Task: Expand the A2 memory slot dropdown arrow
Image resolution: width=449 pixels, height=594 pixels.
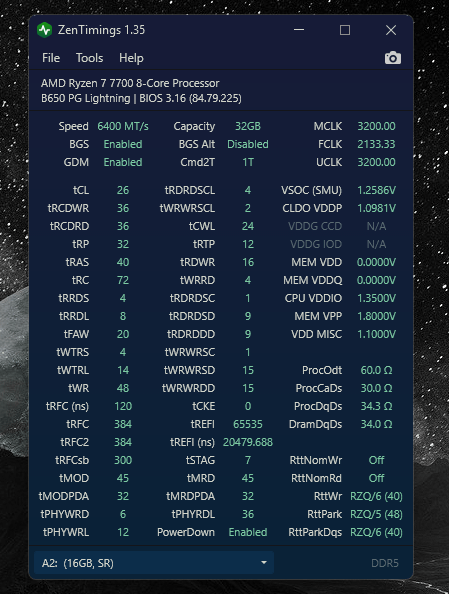Action: (x=264, y=563)
